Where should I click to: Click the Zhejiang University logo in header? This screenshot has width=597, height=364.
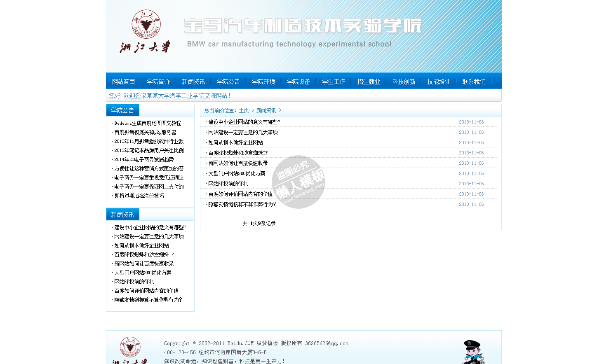tap(145, 32)
